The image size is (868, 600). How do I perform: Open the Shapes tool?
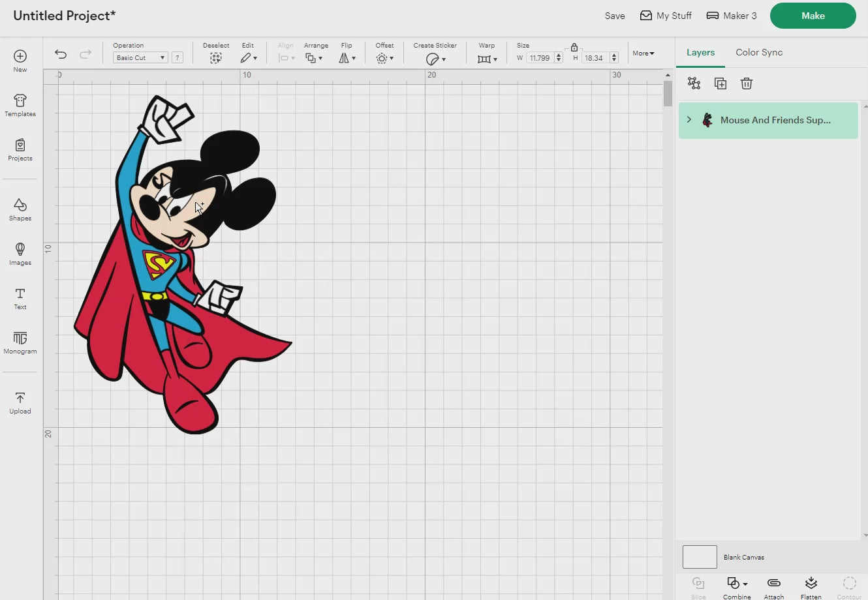(20, 209)
